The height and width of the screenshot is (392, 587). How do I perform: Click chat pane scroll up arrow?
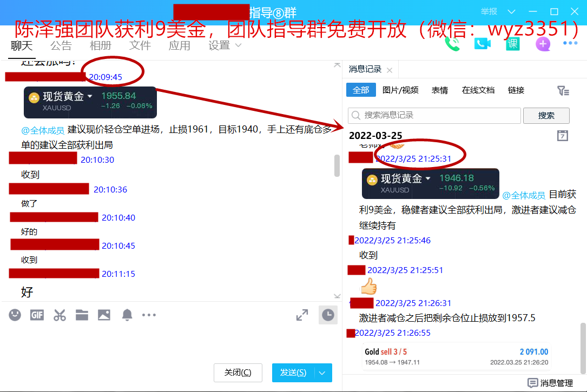click(x=337, y=65)
